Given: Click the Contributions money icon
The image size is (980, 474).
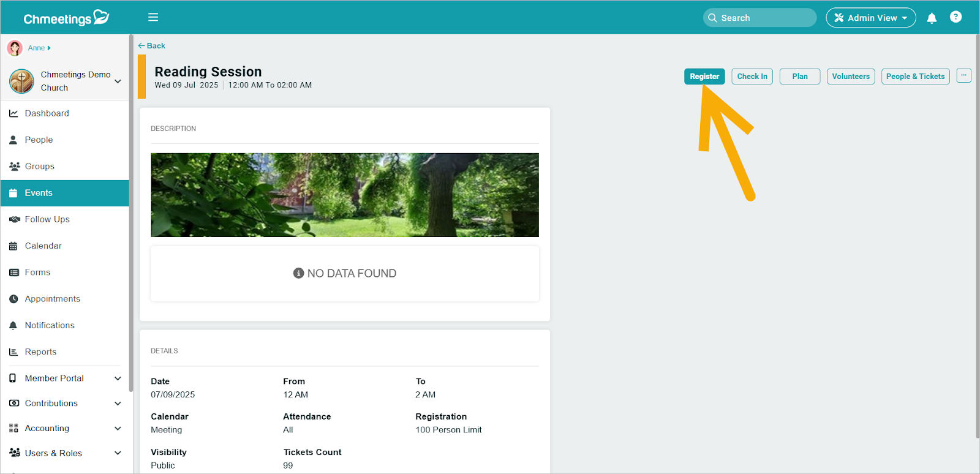Looking at the screenshot, I should point(13,404).
